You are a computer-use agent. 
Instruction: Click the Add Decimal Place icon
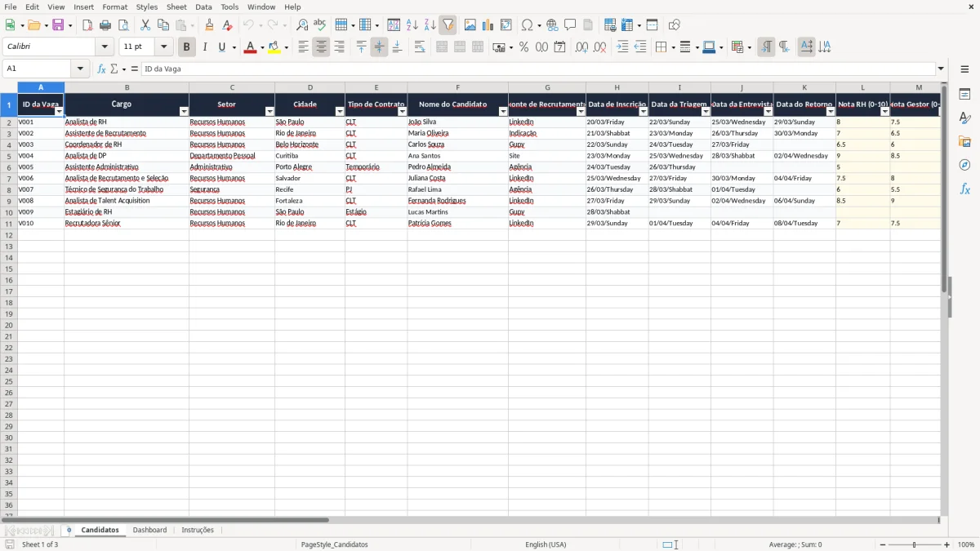point(581,47)
